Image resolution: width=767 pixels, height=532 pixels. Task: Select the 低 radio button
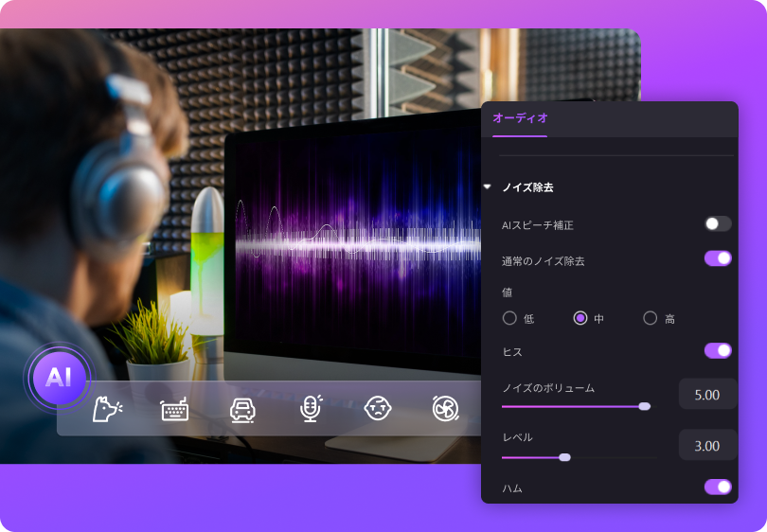[510, 318]
